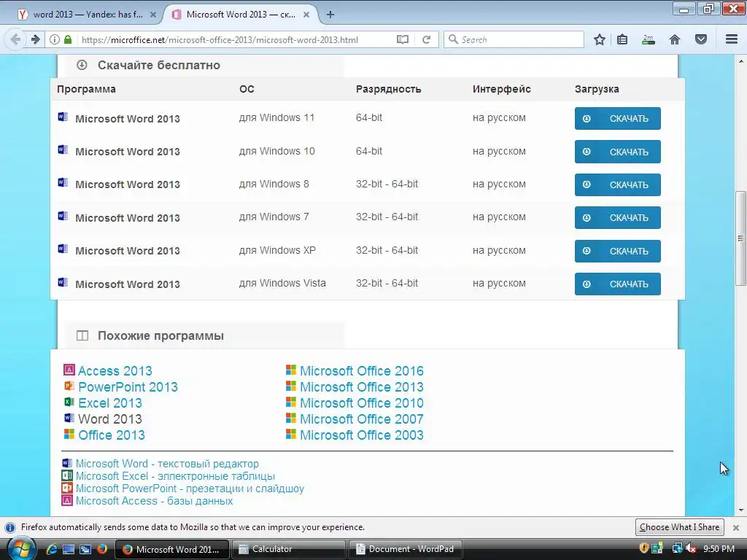Select the Microsoft Word 2013 tab

[241, 15]
